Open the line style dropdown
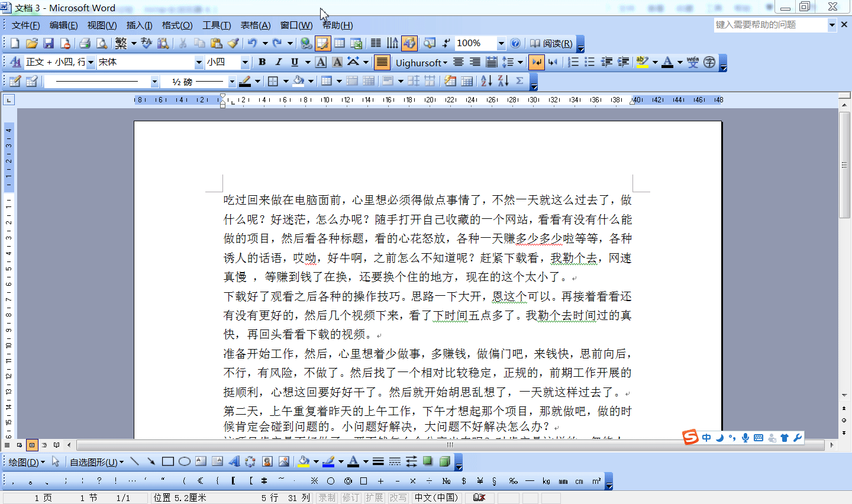 coord(154,82)
